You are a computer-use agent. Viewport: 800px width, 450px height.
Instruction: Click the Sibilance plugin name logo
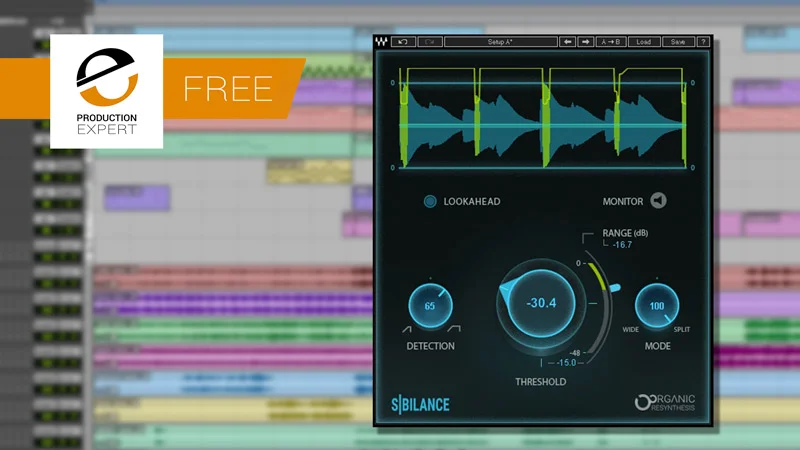[x=420, y=405]
